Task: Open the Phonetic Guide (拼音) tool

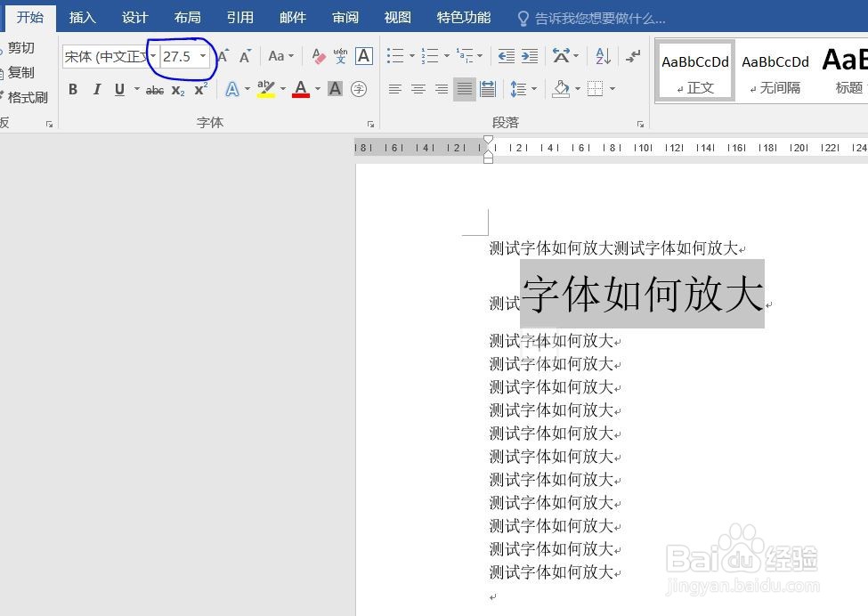Action: click(x=340, y=56)
